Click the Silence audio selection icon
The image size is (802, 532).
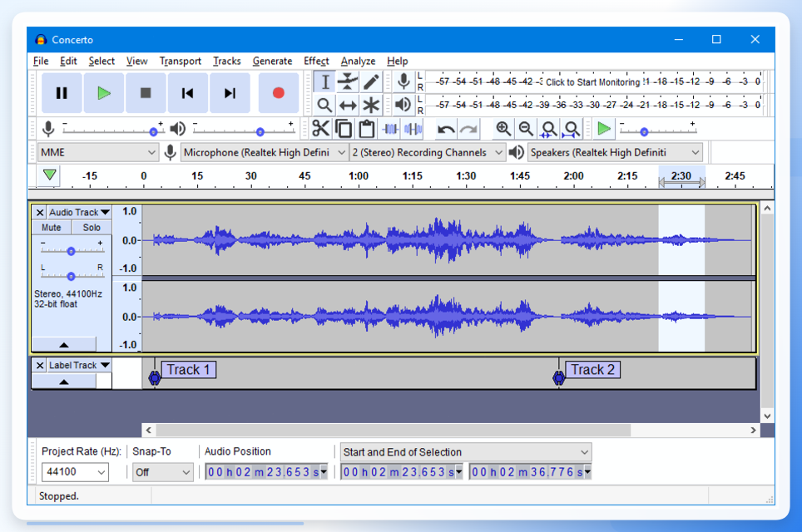(x=413, y=129)
